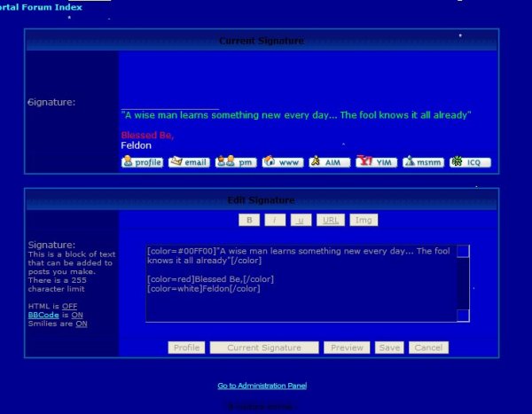Apply italic with the i button
Screen dimensions: 532x414
tap(276, 220)
